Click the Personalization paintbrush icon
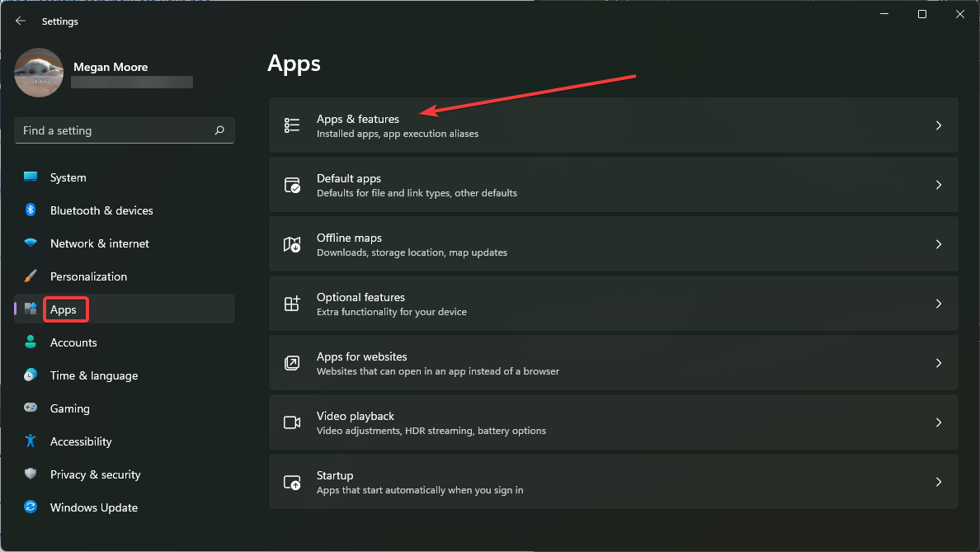The width and height of the screenshot is (980, 552). [30, 276]
